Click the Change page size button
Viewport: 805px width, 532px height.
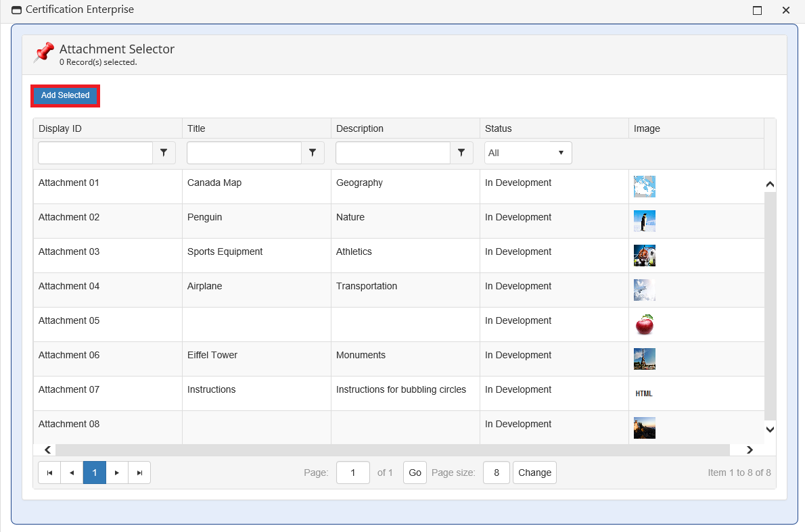pos(534,473)
